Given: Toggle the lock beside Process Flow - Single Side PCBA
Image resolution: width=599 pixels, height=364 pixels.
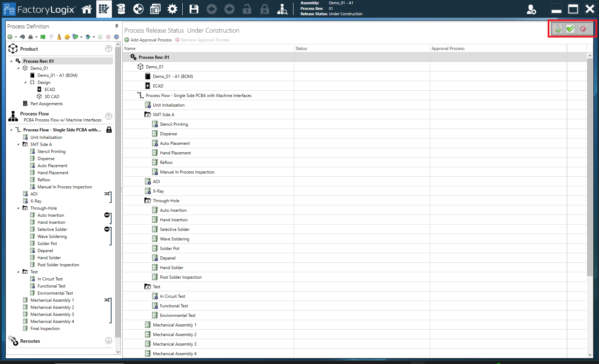Looking at the screenshot, I should [x=109, y=130].
